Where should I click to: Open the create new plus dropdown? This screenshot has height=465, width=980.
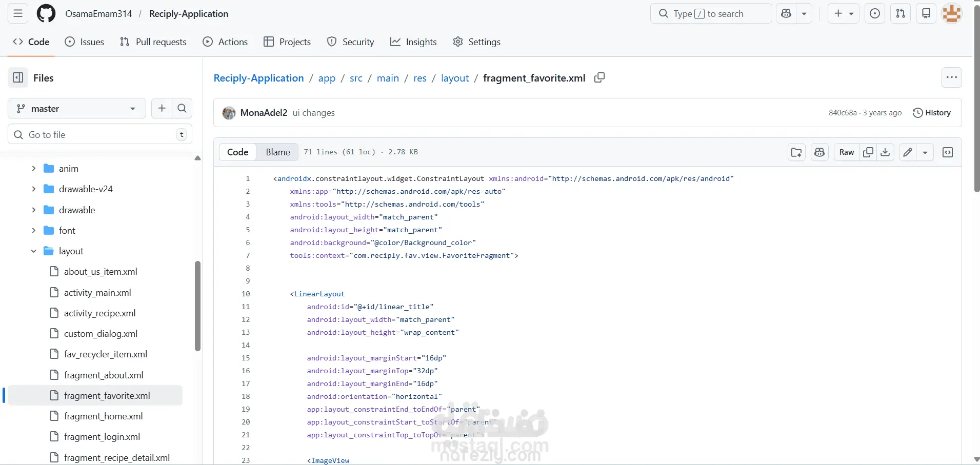pyautogui.click(x=844, y=13)
